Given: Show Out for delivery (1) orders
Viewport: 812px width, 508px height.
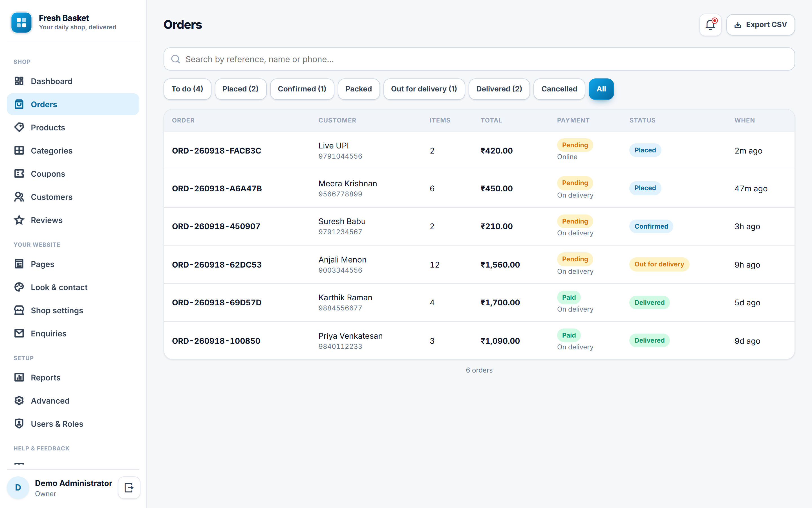Looking at the screenshot, I should click(424, 89).
